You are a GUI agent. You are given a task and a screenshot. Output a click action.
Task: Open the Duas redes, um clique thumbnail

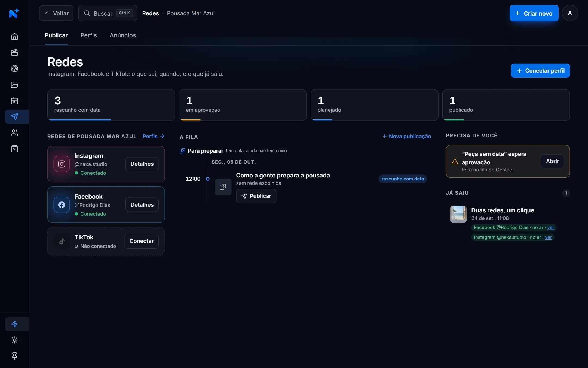[x=458, y=214]
